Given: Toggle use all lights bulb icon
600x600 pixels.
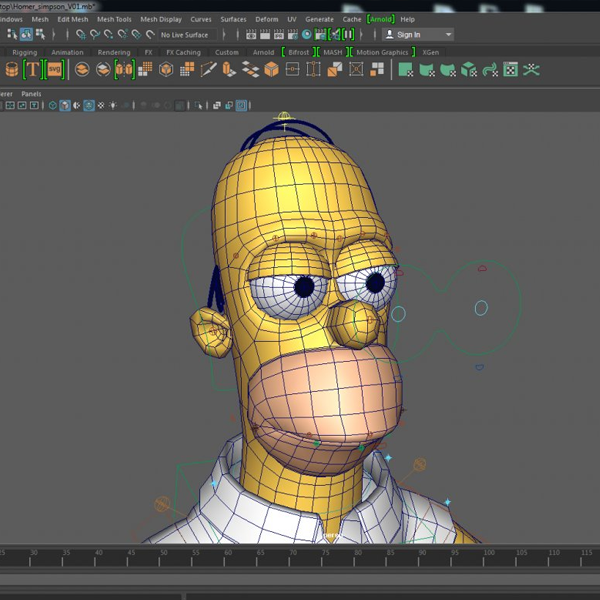Looking at the screenshot, I should (x=114, y=105).
